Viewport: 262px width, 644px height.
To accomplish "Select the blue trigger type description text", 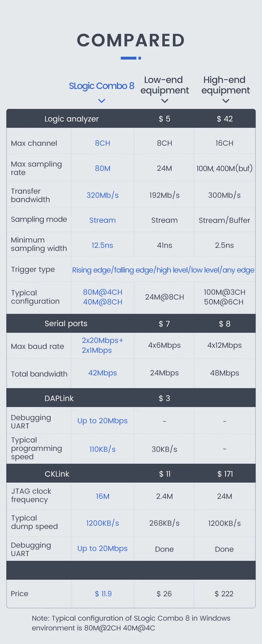I will pyautogui.click(x=163, y=270).
